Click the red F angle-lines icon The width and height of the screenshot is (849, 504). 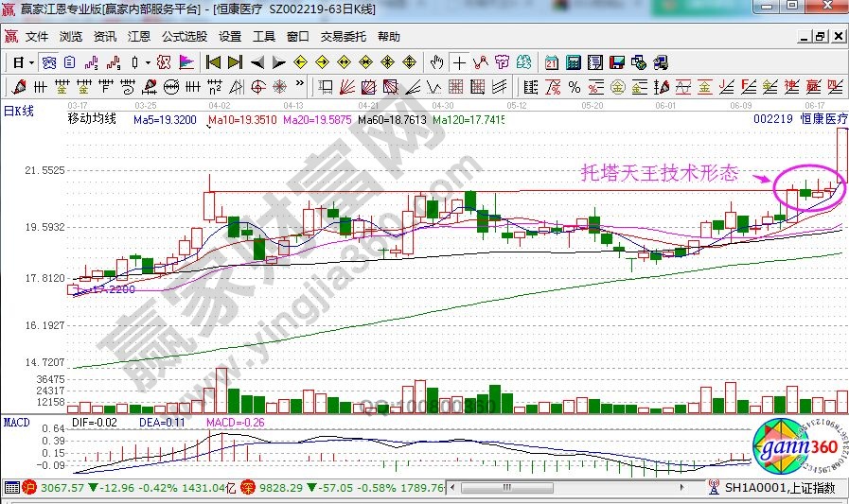point(749,87)
